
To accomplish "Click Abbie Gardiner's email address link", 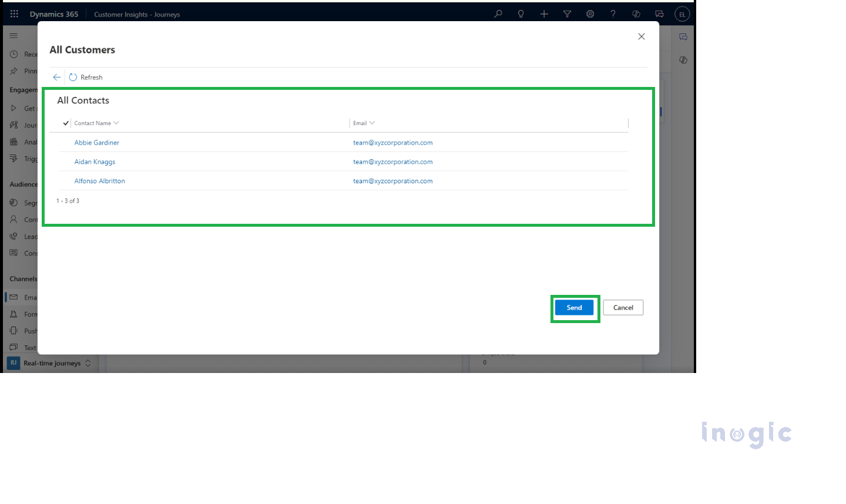I will [x=392, y=143].
